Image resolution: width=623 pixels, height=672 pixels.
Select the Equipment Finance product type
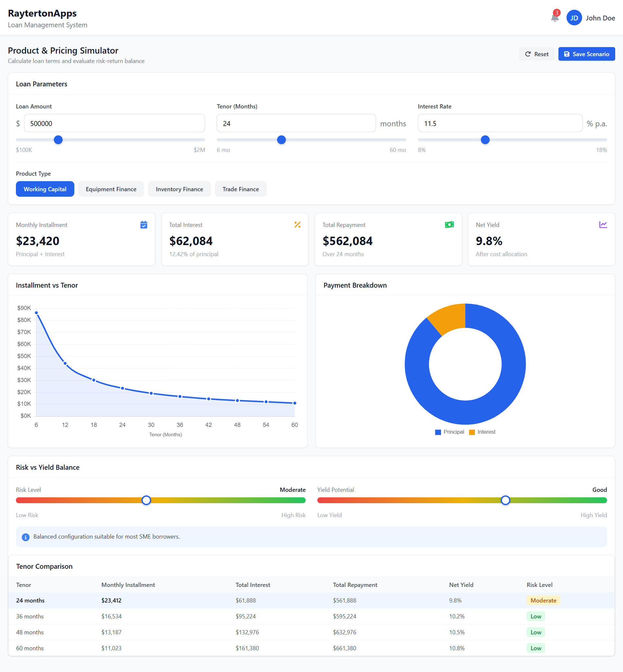tap(111, 189)
